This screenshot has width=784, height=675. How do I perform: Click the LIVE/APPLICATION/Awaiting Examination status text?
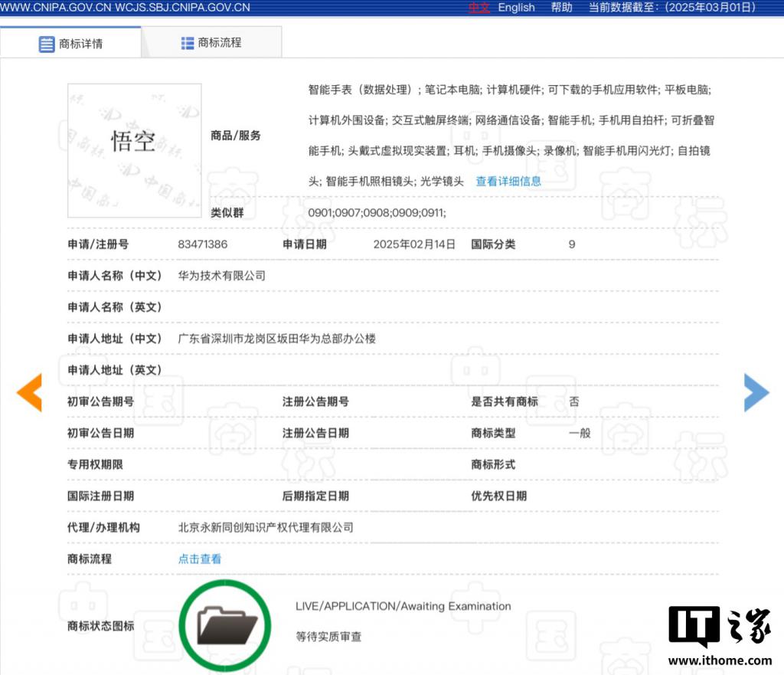pyautogui.click(x=403, y=606)
